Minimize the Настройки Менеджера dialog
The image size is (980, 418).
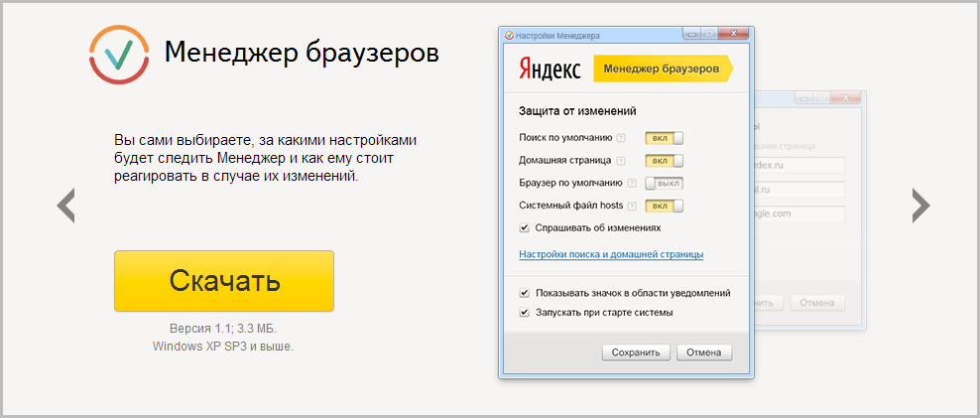tap(691, 35)
